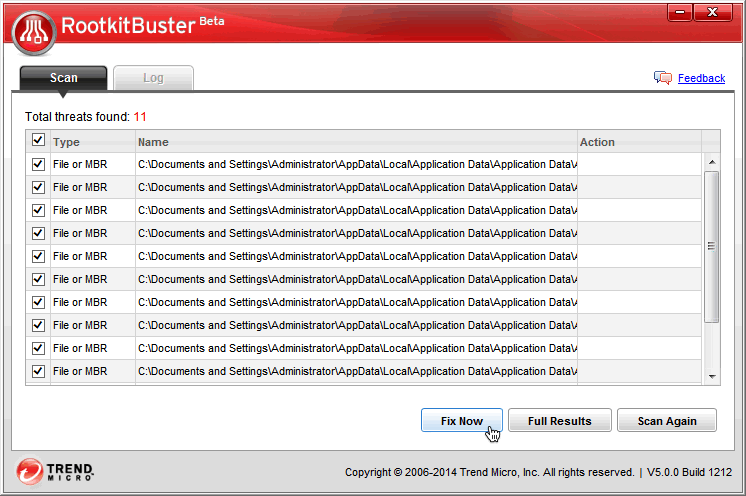Screen dimensions: 746x496
Task: Click the Feedback speech bubbles icon
Action: 663,78
